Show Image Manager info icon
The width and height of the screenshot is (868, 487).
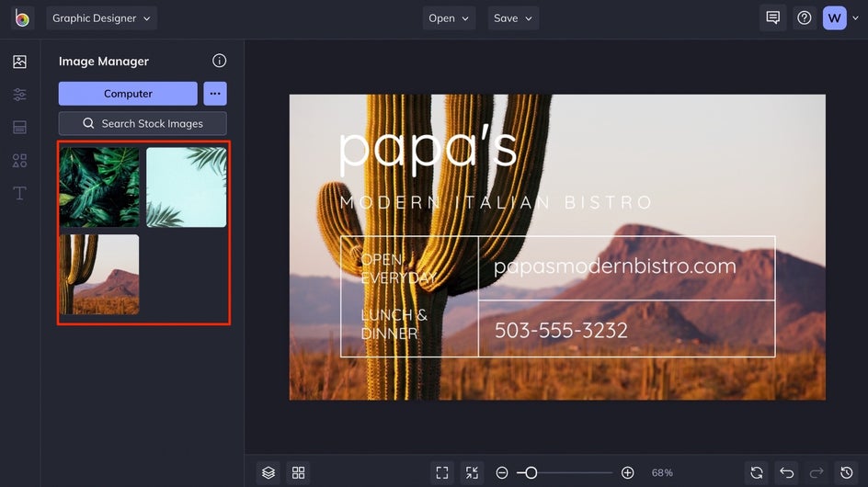click(x=219, y=61)
